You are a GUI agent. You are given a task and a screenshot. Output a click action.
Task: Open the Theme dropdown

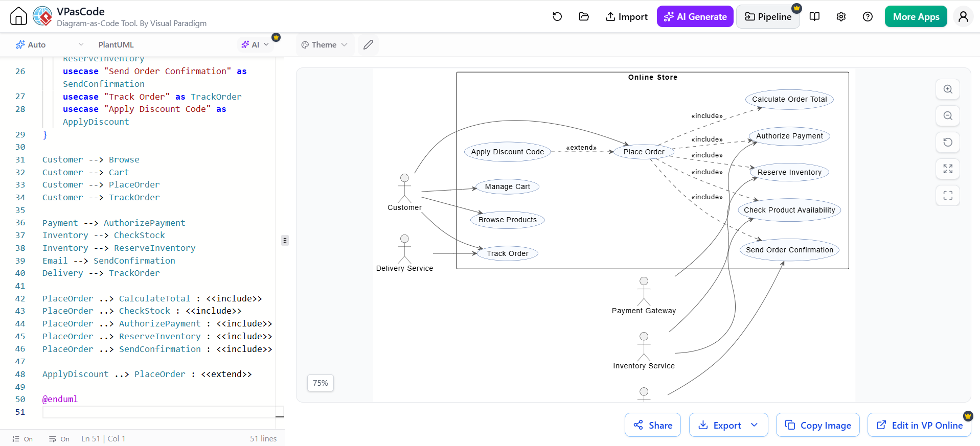(x=324, y=45)
